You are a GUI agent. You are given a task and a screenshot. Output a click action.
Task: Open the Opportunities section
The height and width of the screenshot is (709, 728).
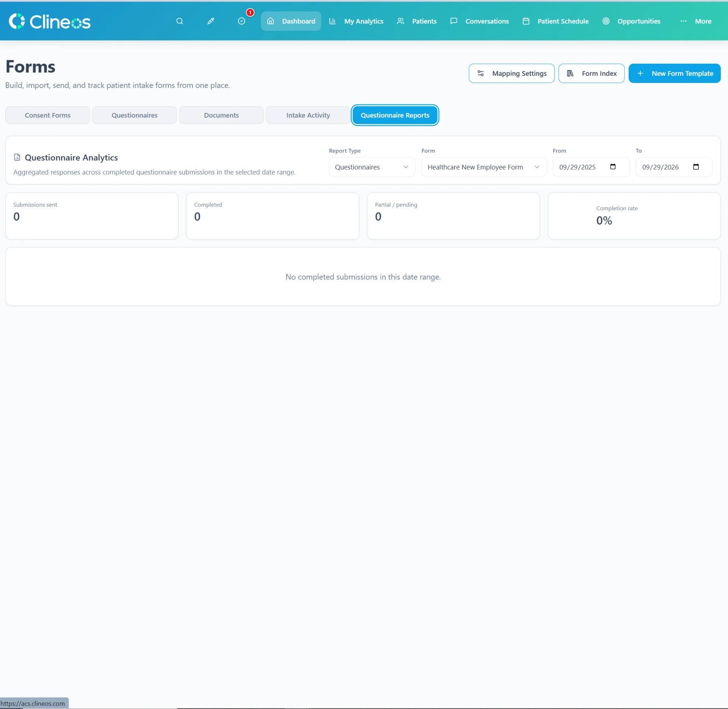[632, 21]
